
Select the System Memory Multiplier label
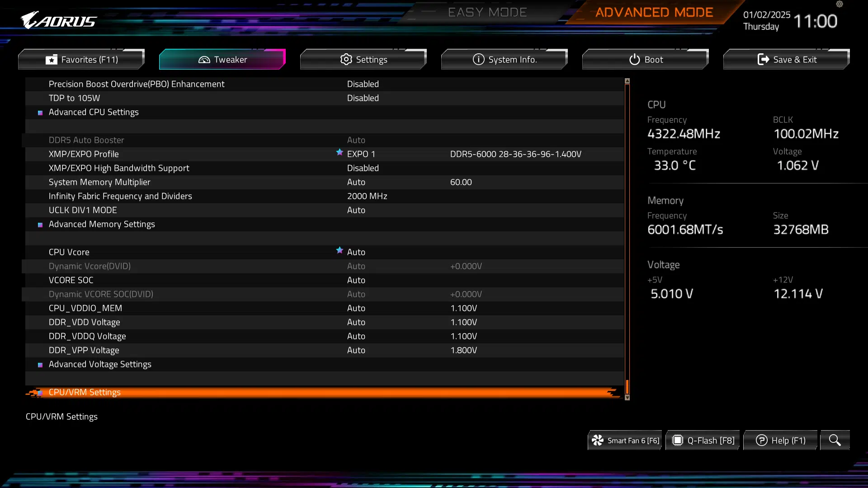click(x=99, y=182)
